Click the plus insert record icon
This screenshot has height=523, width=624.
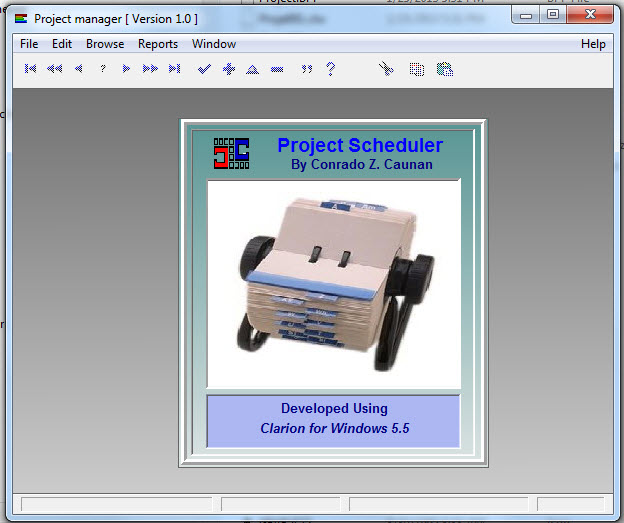tap(228, 69)
